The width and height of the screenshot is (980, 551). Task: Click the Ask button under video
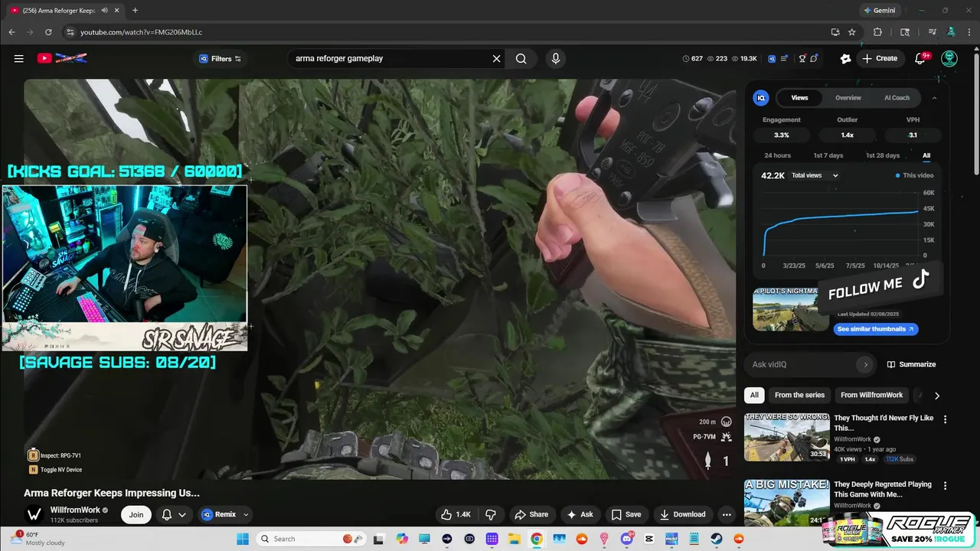pyautogui.click(x=580, y=514)
